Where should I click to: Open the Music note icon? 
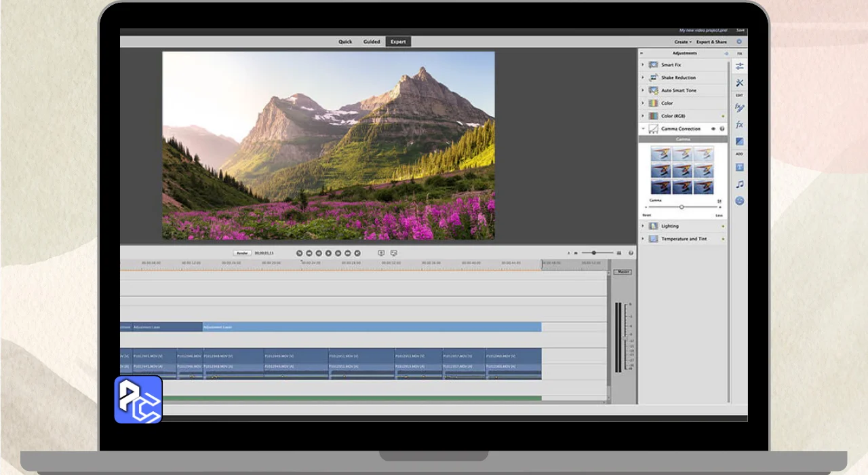click(739, 184)
